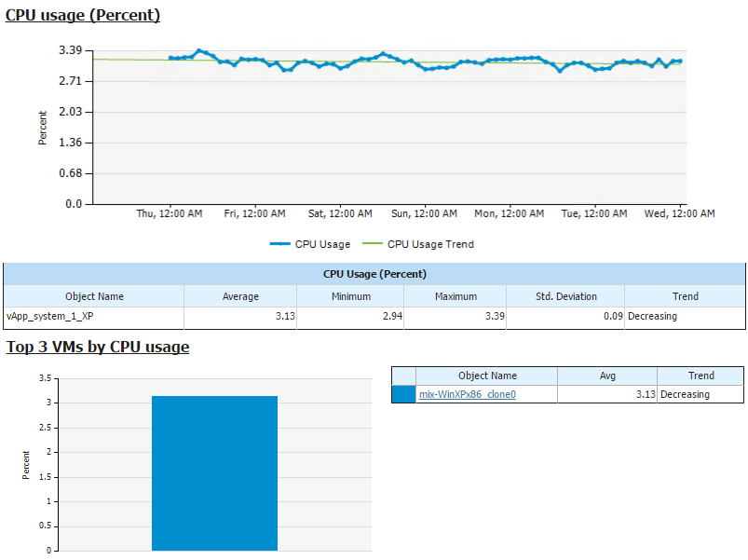Screen dimensions: 748x560
Task: Click the blue bar in Top 3 VMs chart
Action: click(x=214, y=473)
